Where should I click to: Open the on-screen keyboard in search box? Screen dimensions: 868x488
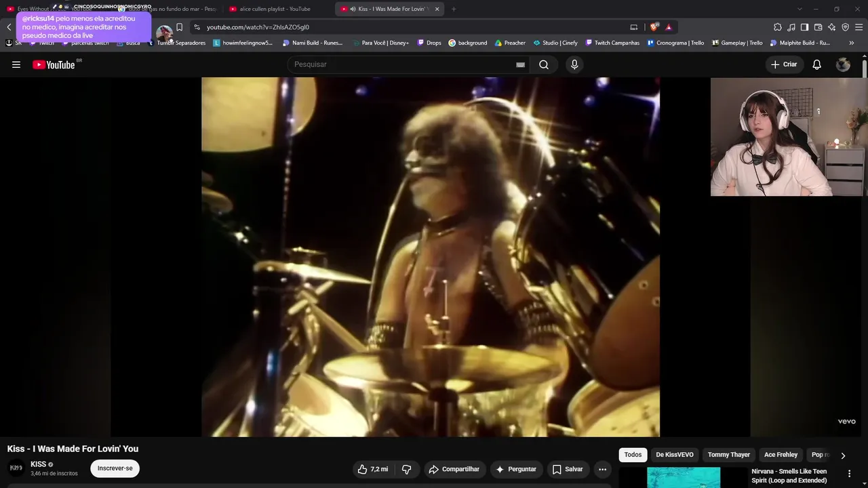(x=520, y=64)
